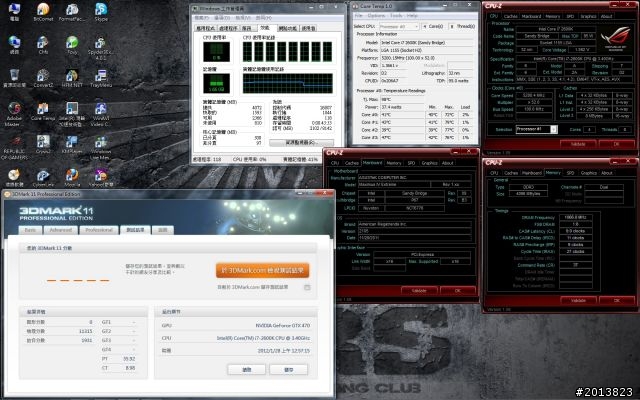
Task: Open the File menu in Core Temp
Action: click(x=359, y=16)
